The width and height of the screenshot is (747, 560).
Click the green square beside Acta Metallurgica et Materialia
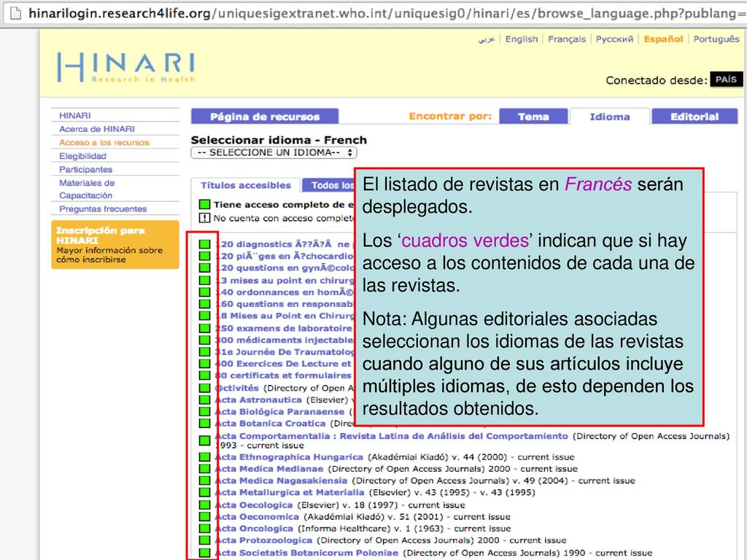click(204, 492)
